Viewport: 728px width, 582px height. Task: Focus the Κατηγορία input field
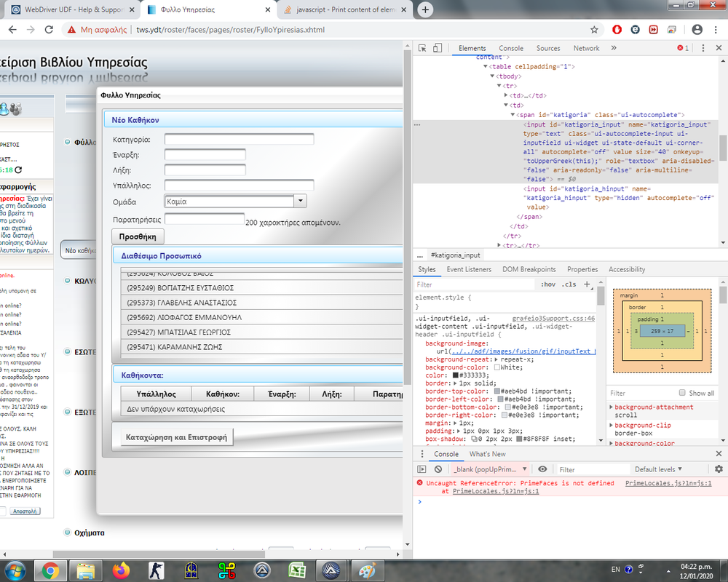239,139
